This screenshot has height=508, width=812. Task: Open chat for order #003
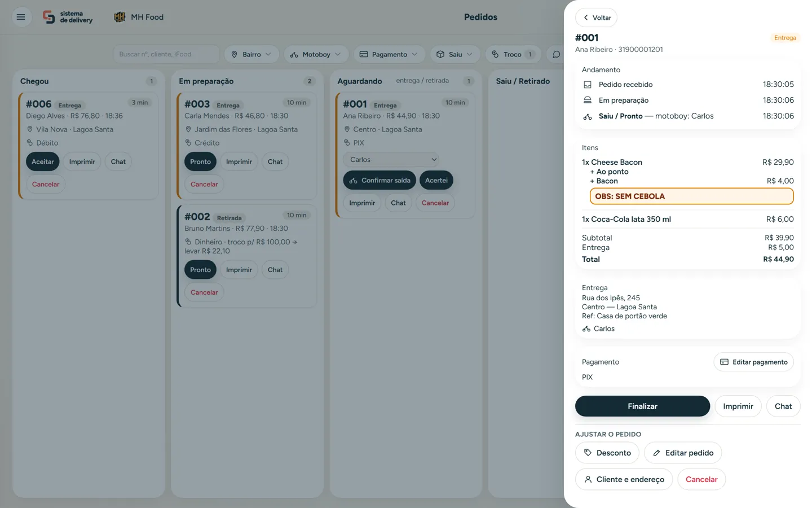pos(275,161)
